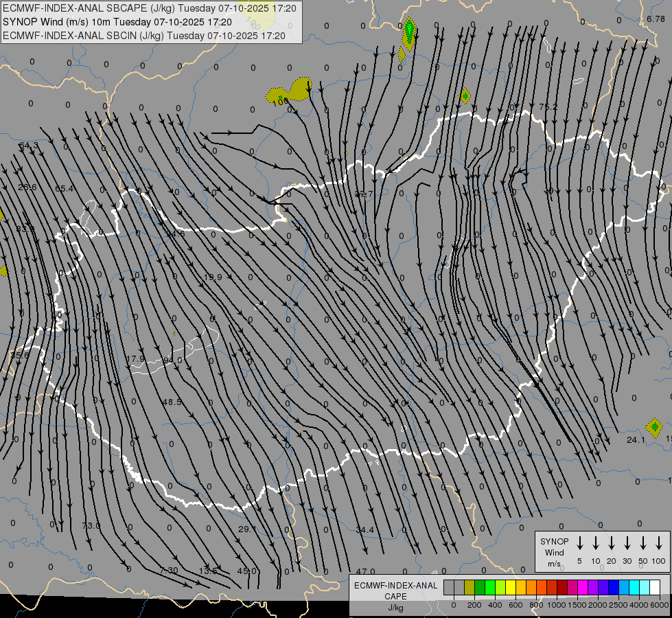The image size is (672, 618).
Task: Select the 100 m/s wind arrow symbol
Action: (659, 543)
